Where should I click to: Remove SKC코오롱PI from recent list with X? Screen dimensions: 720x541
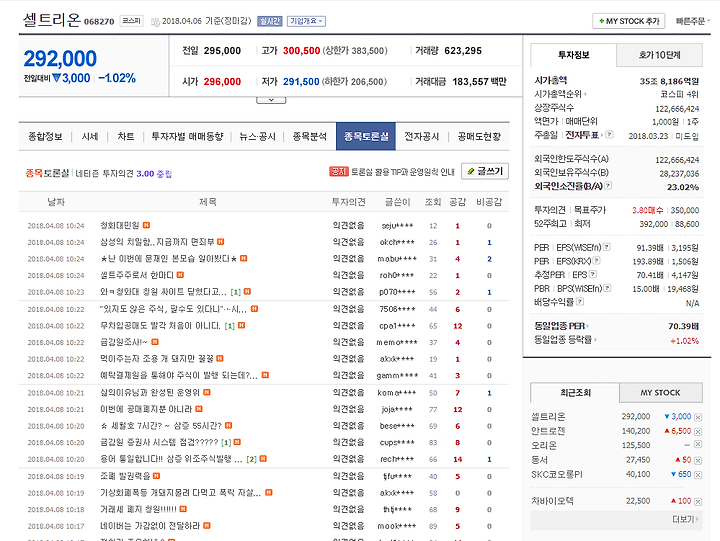[698, 474]
